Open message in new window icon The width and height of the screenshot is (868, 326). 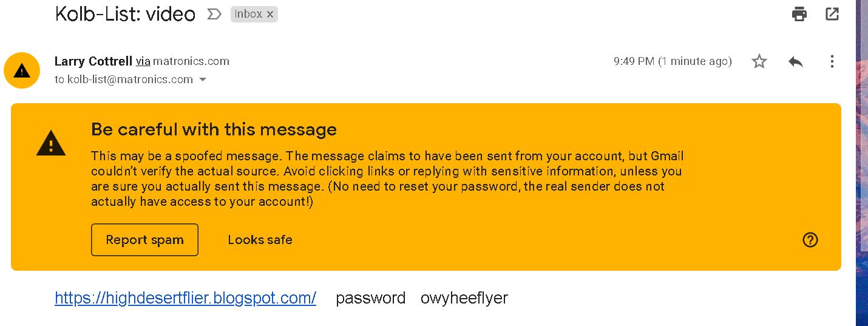click(832, 14)
